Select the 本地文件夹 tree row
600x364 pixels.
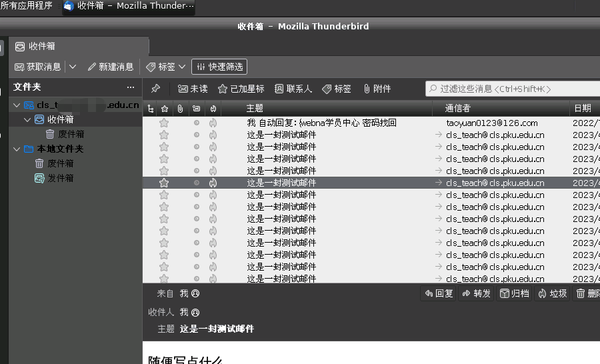(x=76, y=149)
